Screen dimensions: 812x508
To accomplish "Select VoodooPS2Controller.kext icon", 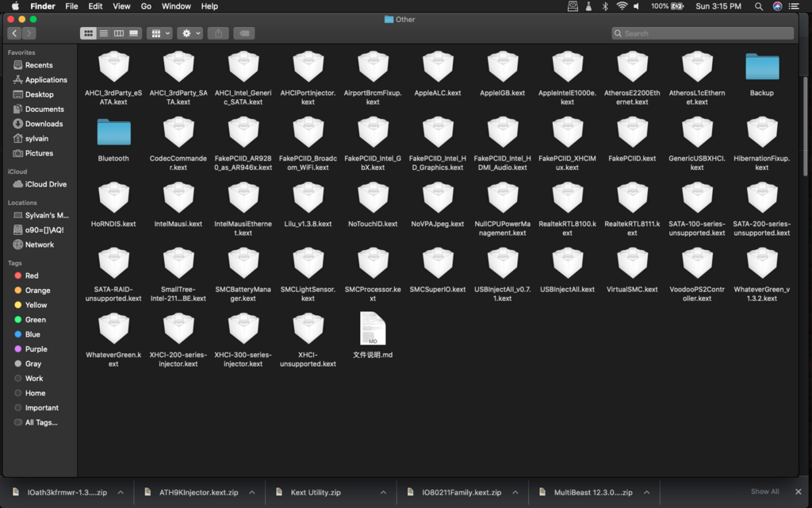I will click(697, 264).
